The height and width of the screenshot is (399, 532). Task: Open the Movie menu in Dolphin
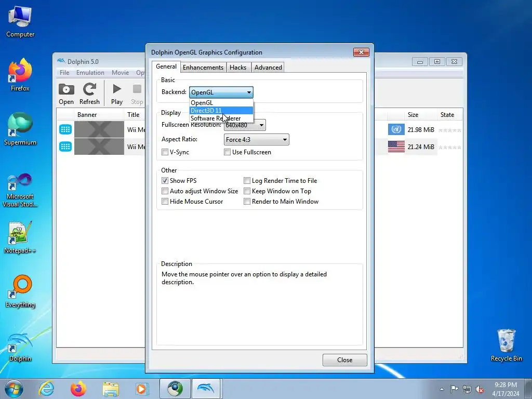[x=120, y=73]
